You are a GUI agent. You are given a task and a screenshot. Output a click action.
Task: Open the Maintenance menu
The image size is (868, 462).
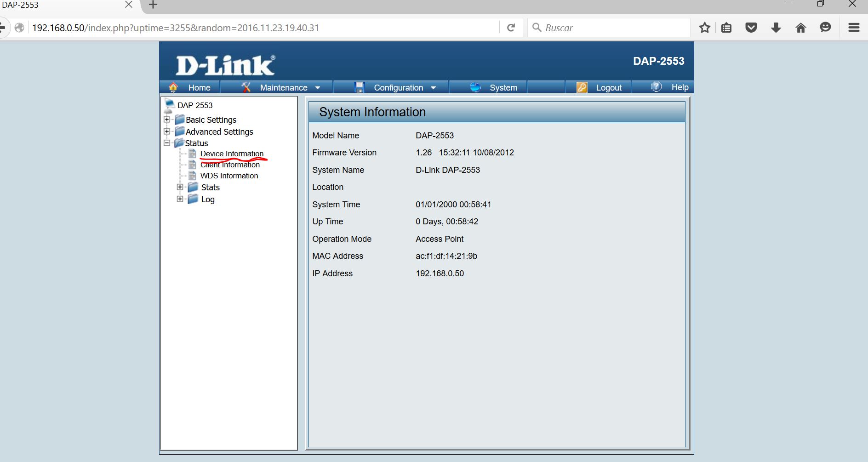point(284,87)
